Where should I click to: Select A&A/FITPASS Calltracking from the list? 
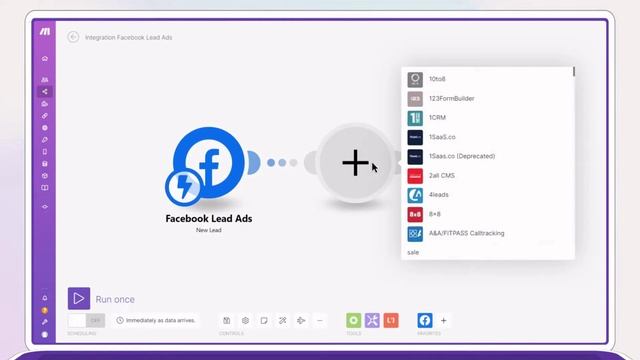(x=487, y=233)
